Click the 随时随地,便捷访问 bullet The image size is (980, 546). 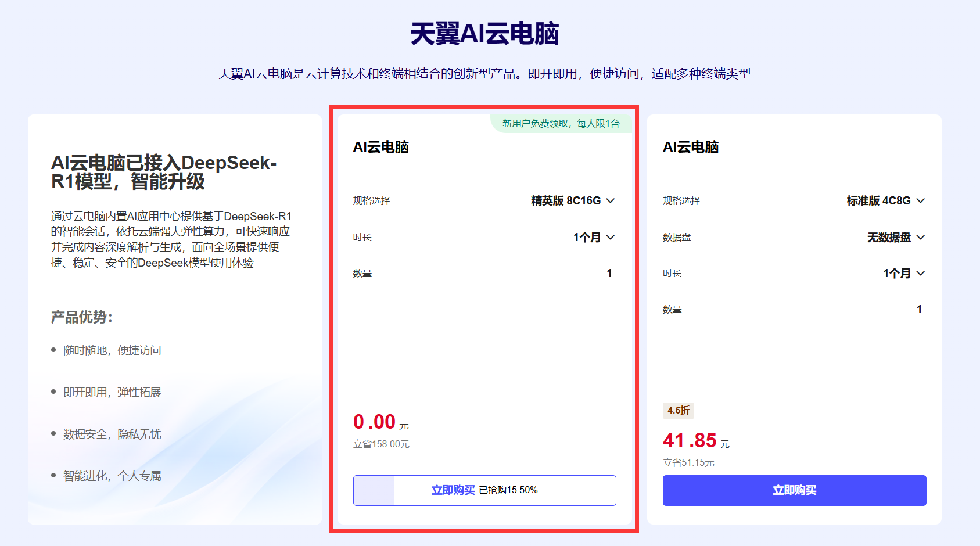click(112, 350)
